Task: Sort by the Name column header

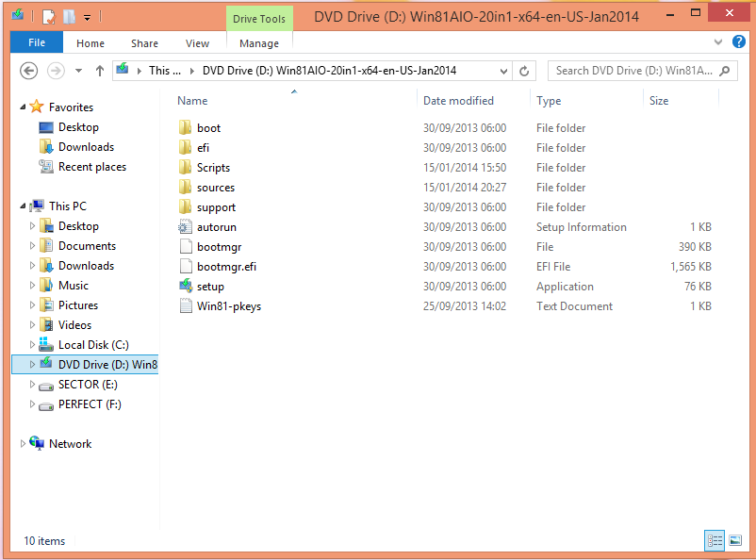Action: 192,101
